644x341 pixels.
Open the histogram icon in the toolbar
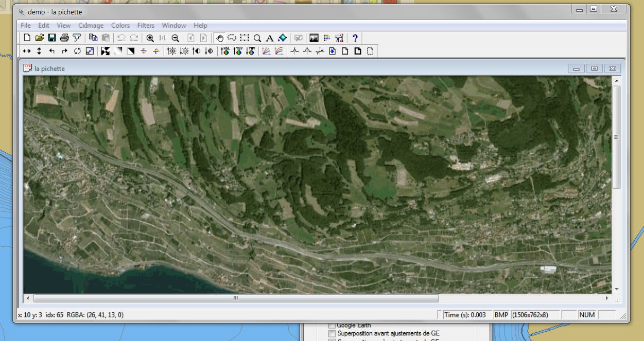tap(314, 38)
